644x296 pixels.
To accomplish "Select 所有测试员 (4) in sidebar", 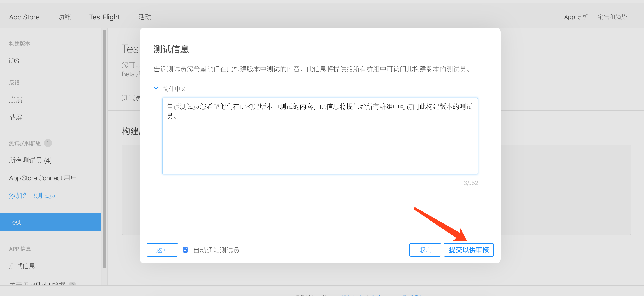I will (x=30, y=160).
